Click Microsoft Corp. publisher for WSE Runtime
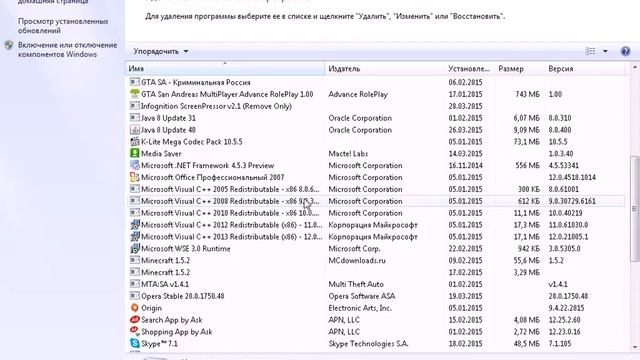Screen dimensions: 640x360 354,248
